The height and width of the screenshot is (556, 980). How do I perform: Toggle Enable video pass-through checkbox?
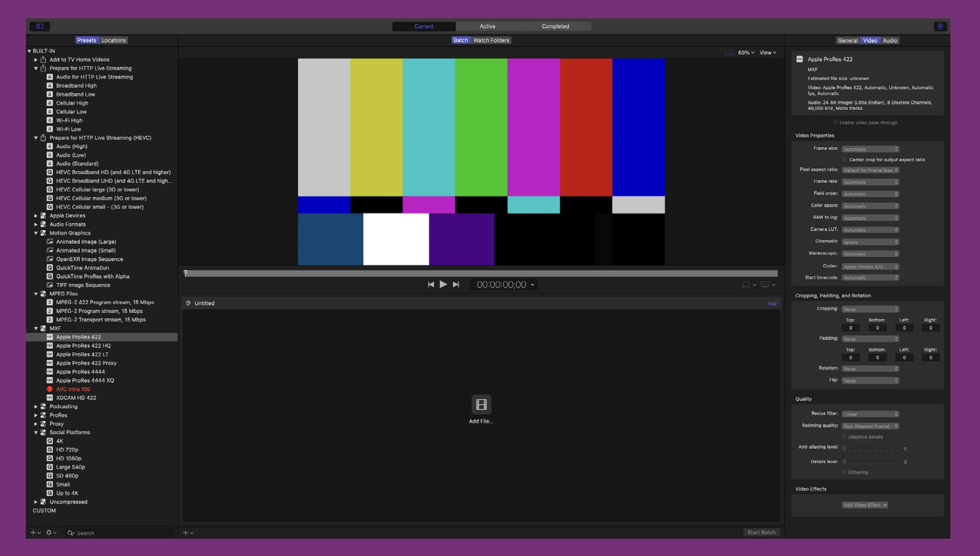(835, 123)
